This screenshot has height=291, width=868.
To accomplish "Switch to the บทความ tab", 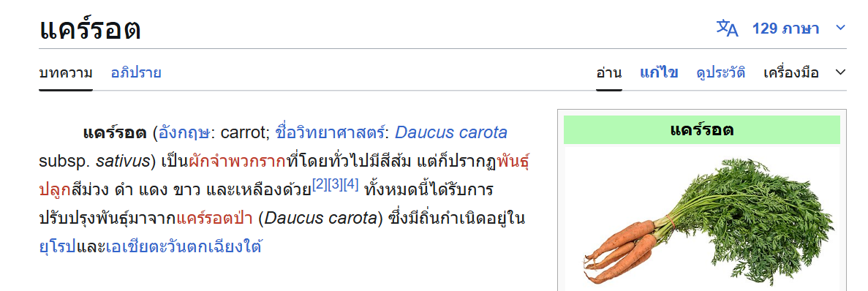I will pyautogui.click(x=65, y=72).
